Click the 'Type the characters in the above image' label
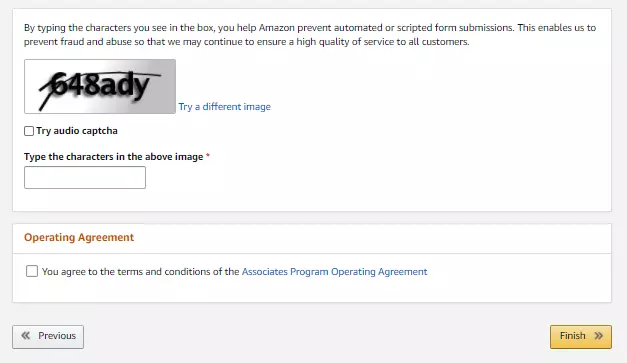This screenshot has height=363, width=627. point(114,157)
